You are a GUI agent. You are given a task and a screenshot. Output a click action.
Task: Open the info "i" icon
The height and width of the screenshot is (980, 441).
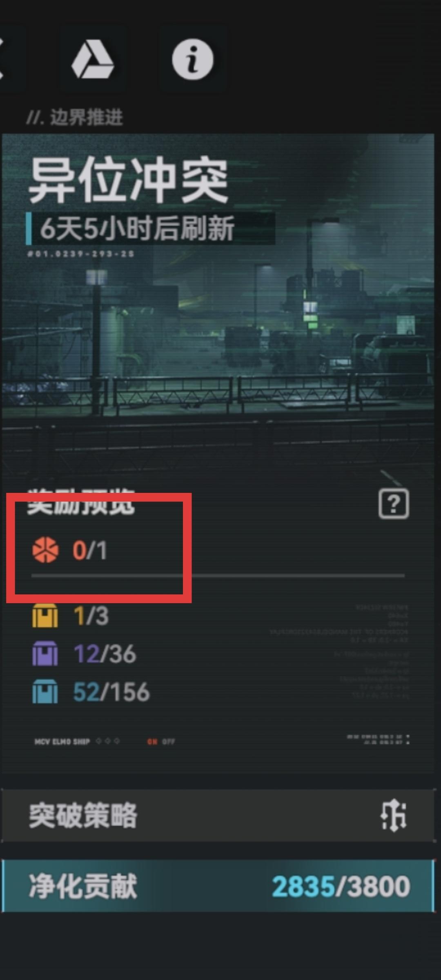coord(192,59)
